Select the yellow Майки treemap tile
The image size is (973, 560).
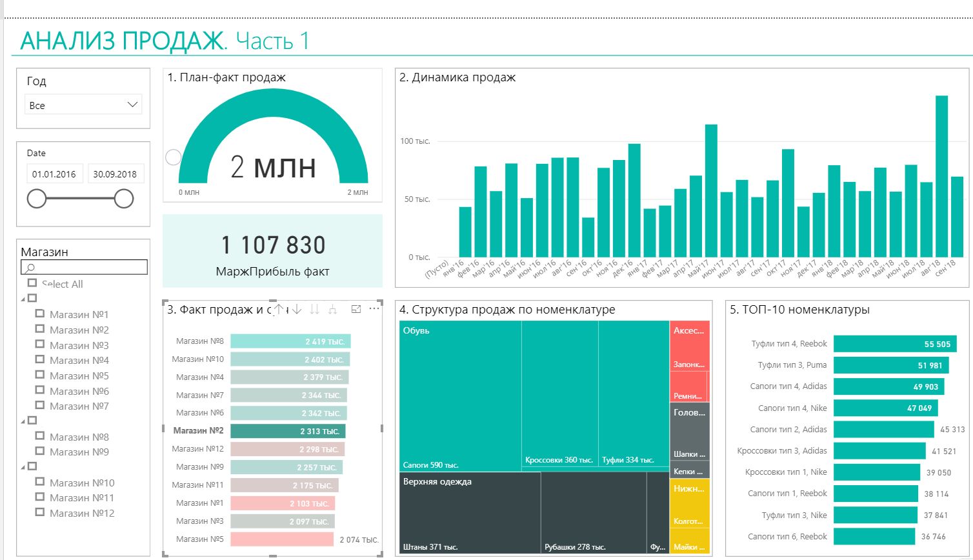(x=690, y=542)
